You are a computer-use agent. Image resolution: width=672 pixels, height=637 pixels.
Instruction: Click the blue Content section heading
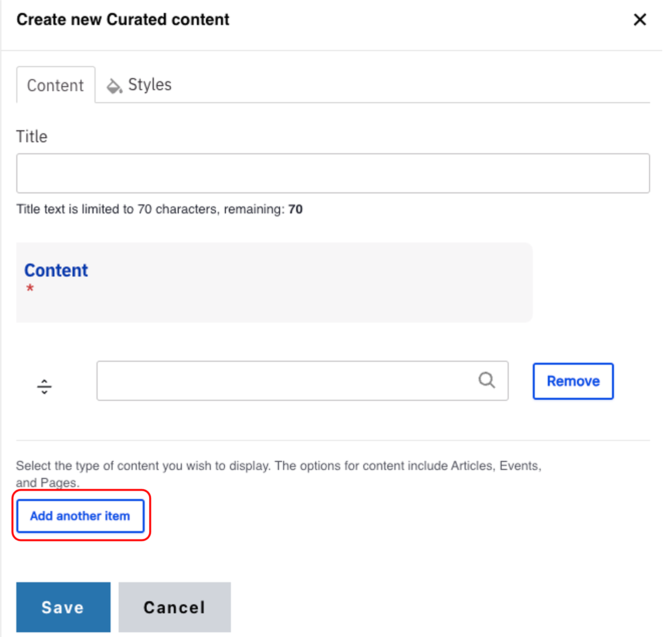coord(56,270)
